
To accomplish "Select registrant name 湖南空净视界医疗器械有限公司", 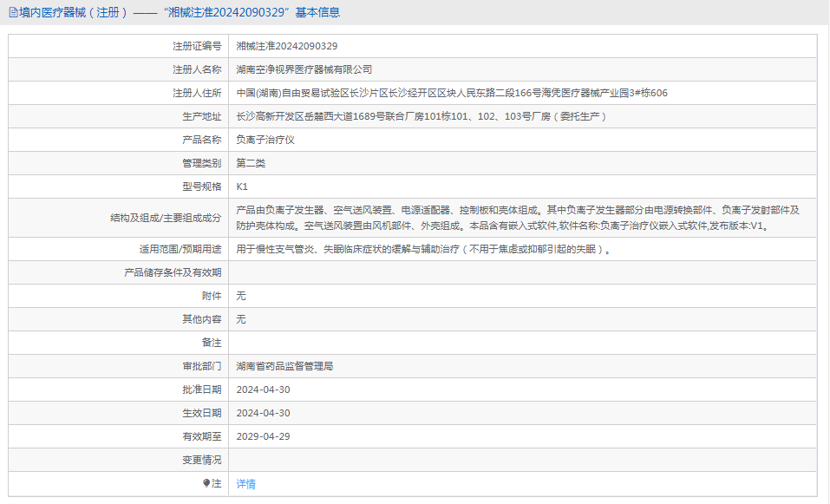I will click(304, 69).
